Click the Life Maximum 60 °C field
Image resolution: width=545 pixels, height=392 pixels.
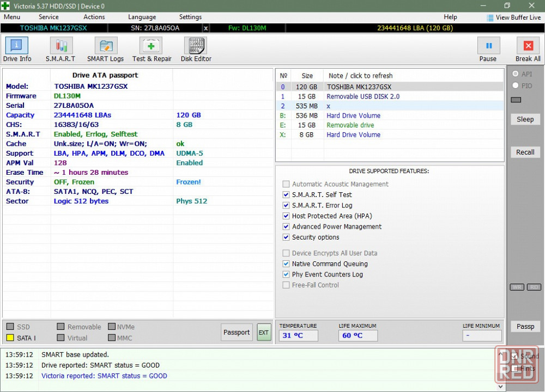click(x=358, y=336)
